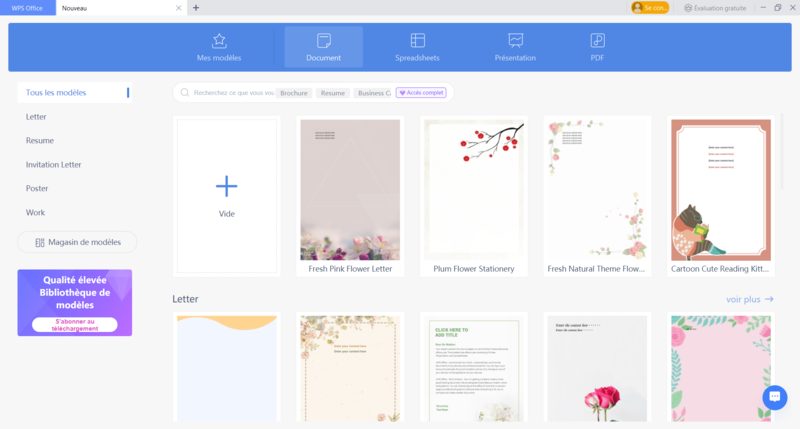This screenshot has width=800, height=429.
Task: Select the Nouveau tab
Action: point(121,8)
